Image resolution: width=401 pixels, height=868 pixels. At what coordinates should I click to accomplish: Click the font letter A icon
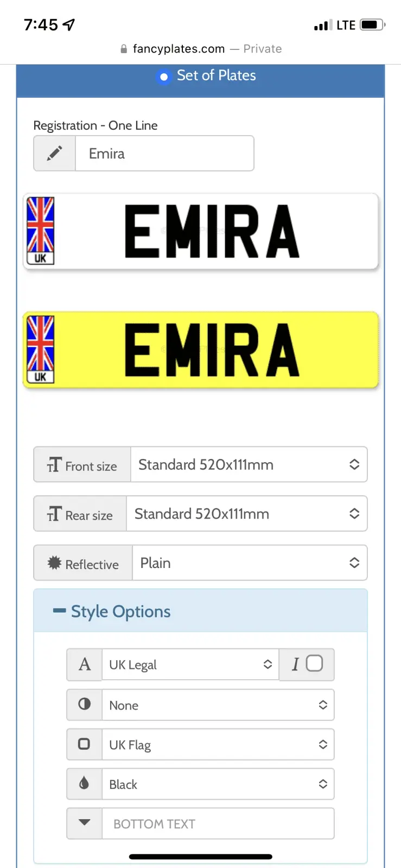[x=85, y=665]
